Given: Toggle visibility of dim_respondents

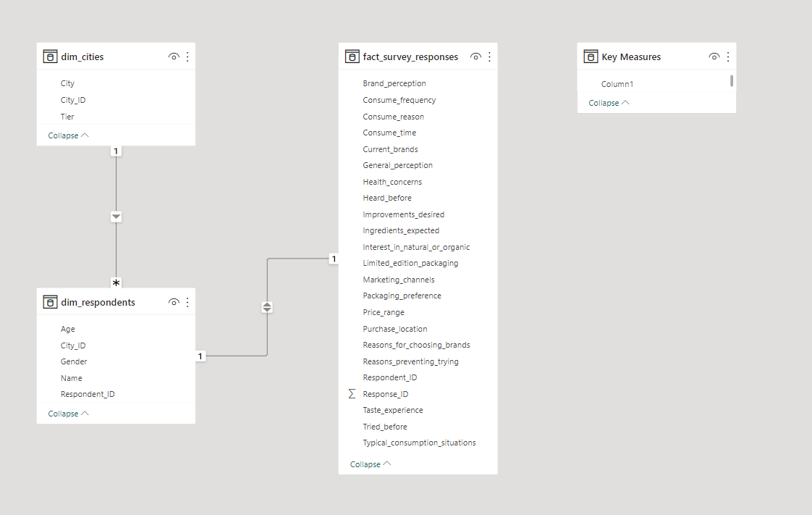Looking at the screenshot, I should tap(174, 302).
